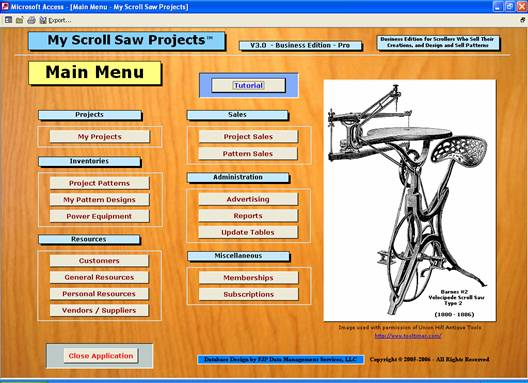Click the form view icon in toolbar
Image resolution: width=528 pixels, height=383 pixels.
point(8,20)
